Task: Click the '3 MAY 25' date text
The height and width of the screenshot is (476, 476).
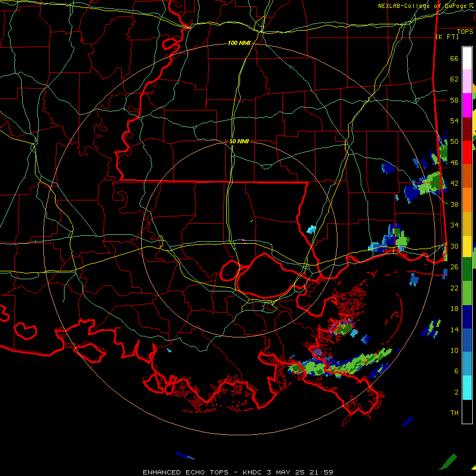Action: point(286,472)
